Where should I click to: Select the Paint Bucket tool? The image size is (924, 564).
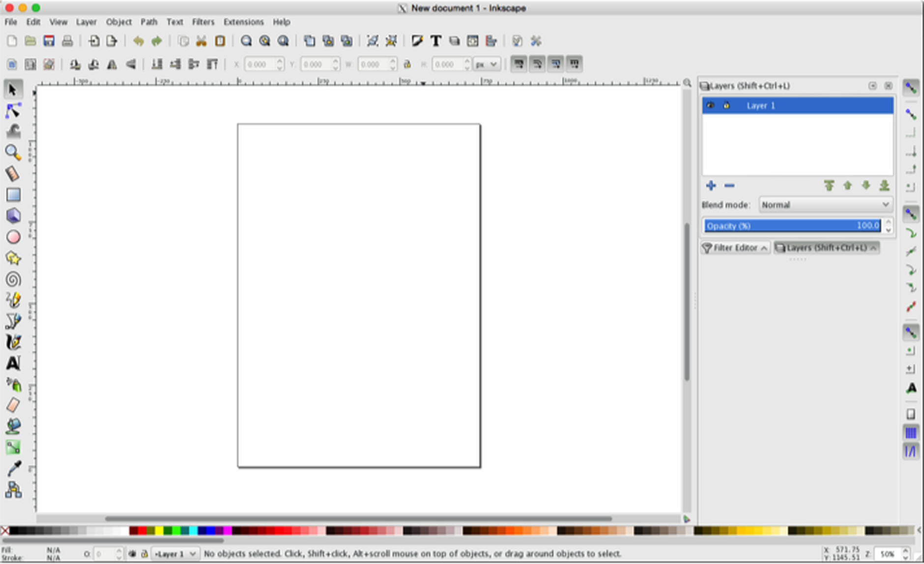tap(13, 426)
